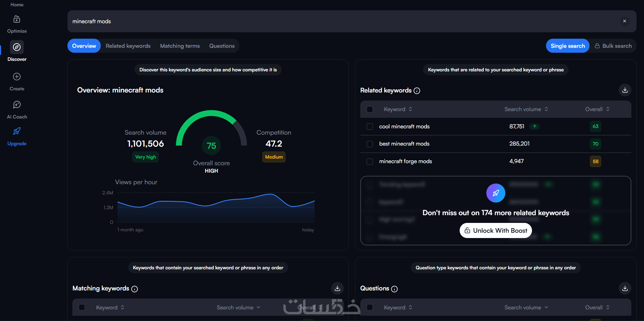This screenshot has height=321, width=644.
Task: Open the Matching terms tab
Action: pyautogui.click(x=180, y=46)
